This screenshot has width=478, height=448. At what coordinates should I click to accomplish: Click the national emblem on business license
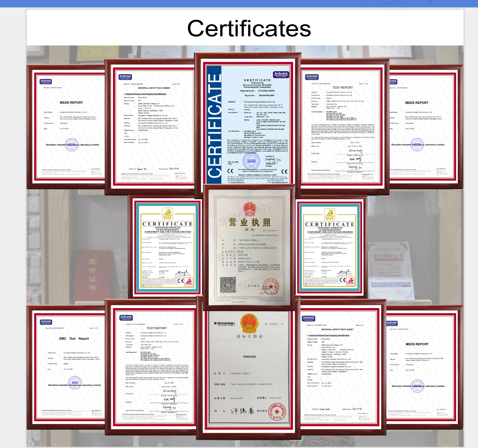249,209
